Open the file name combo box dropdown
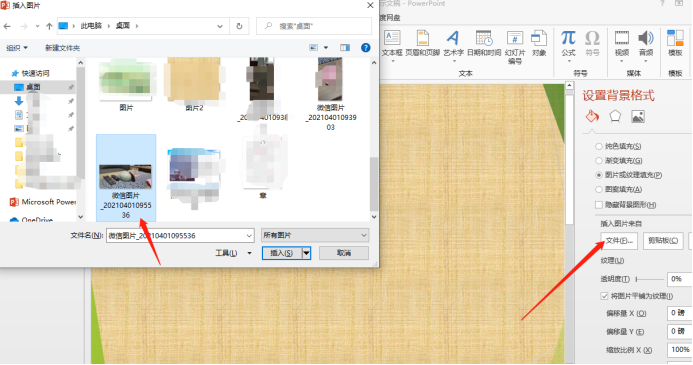This screenshot has width=693, height=365. tap(249, 236)
